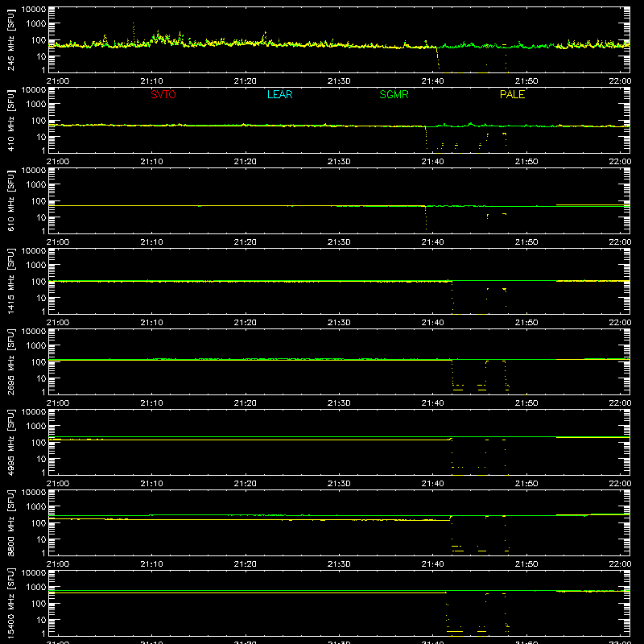The height and width of the screenshot is (644, 644).
Task: Click the 10000 tick value on 245 MHz axis
Action: click(x=34, y=10)
